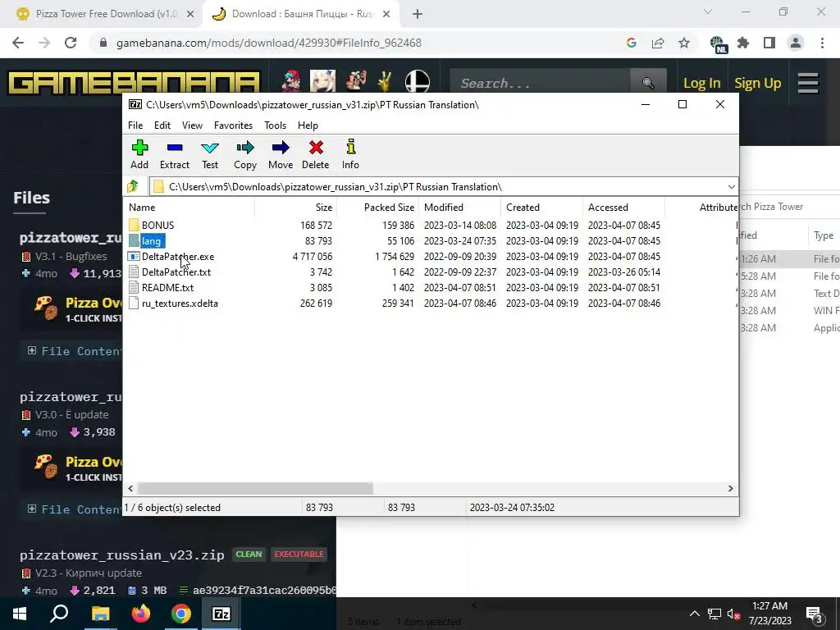Click GameBanana search magnifier button
The height and width of the screenshot is (630, 840).
pos(648,83)
